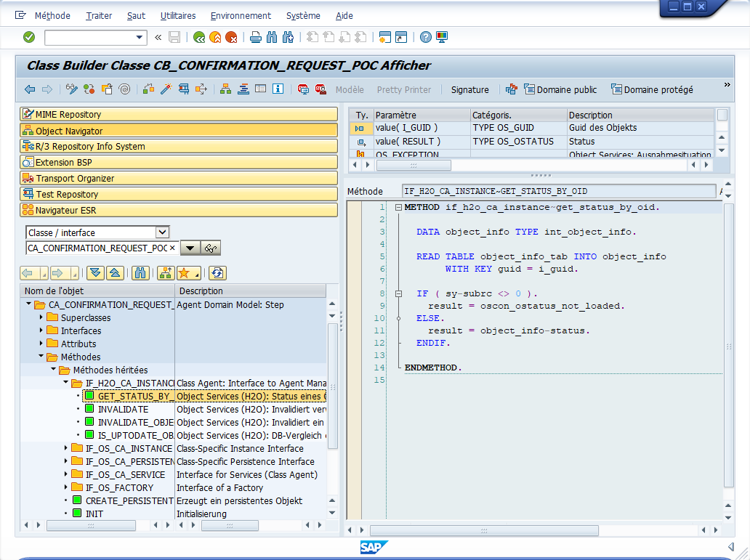Open the Environnement menu

click(x=241, y=16)
